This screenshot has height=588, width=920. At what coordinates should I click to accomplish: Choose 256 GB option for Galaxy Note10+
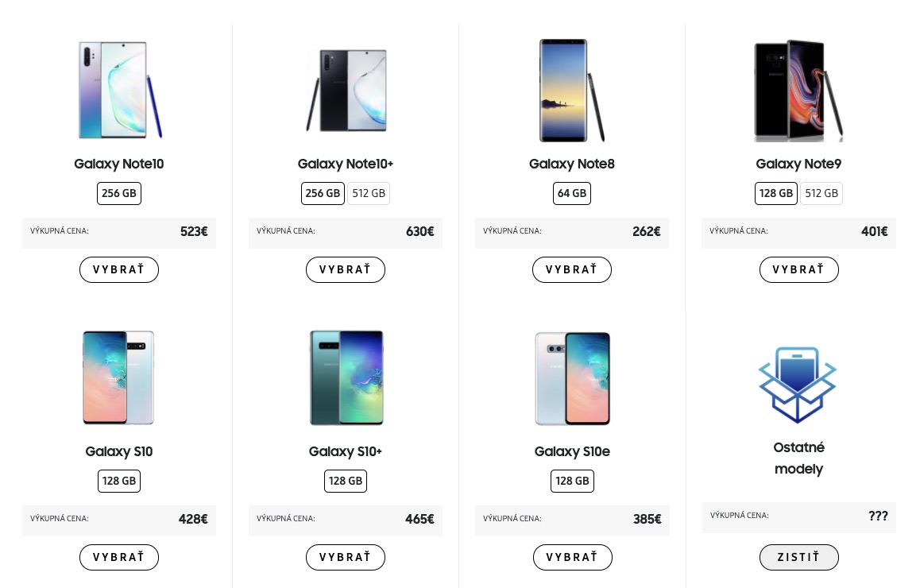coord(323,193)
